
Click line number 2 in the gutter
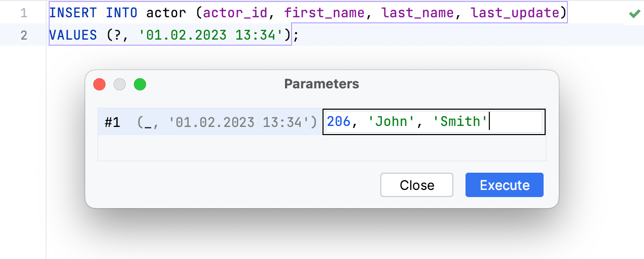tap(24, 36)
